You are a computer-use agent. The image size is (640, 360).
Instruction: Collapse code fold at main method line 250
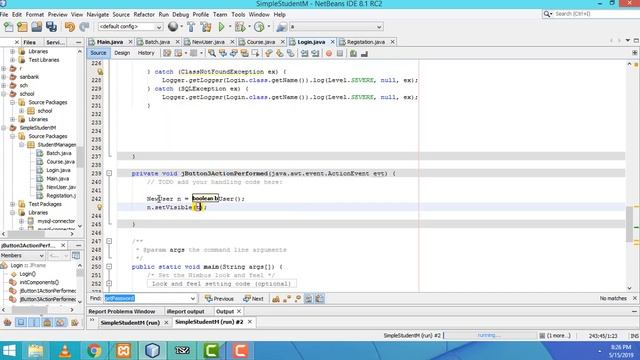coord(109,267)
